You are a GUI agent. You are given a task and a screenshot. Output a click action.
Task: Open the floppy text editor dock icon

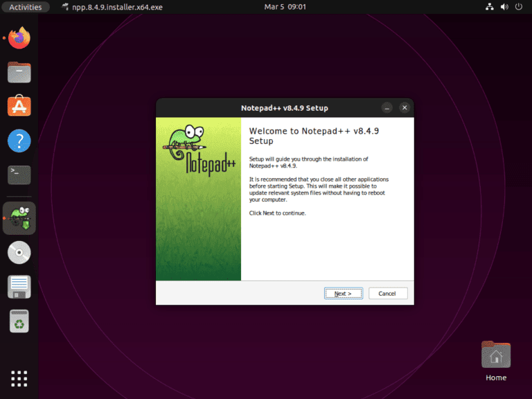(19, 287)
